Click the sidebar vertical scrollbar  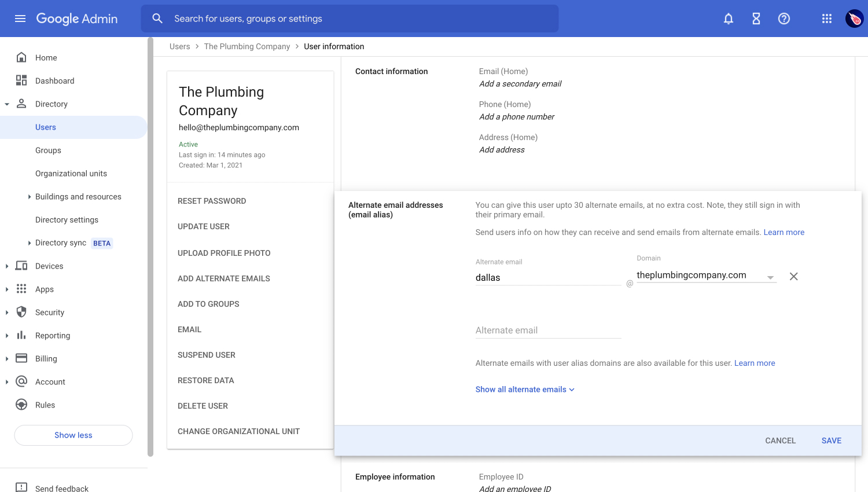point(150,247)
